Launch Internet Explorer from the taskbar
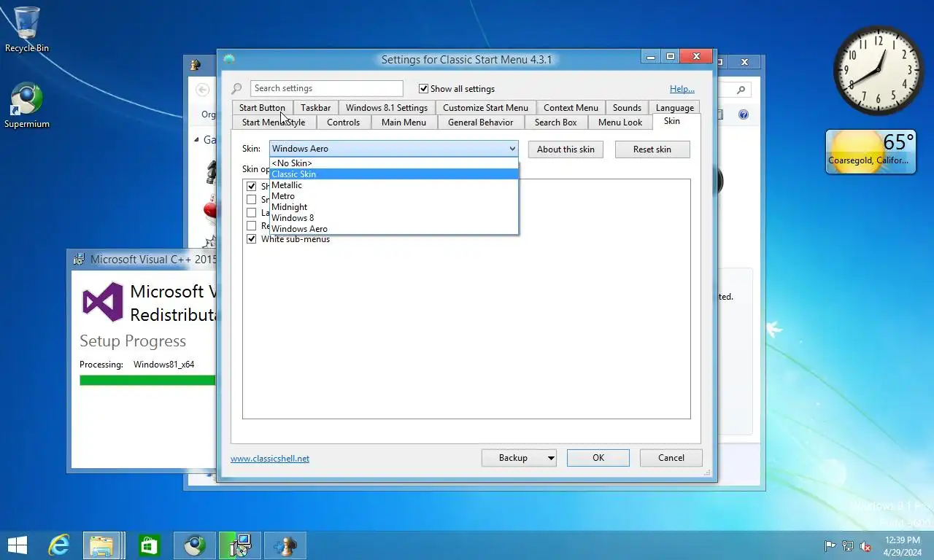Viewport: 934px width, 560px height. (x=58, y=545)
